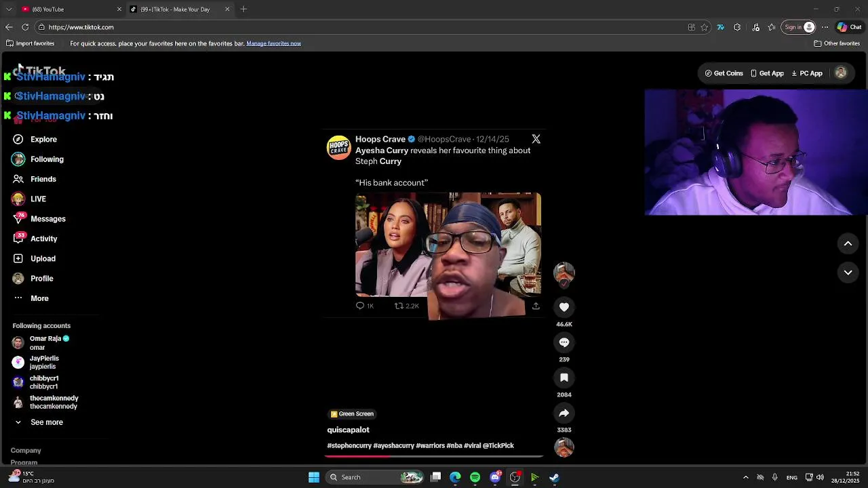Click the browser Sign in button
This screenshot has height=488, width=868.
point(798,27)
